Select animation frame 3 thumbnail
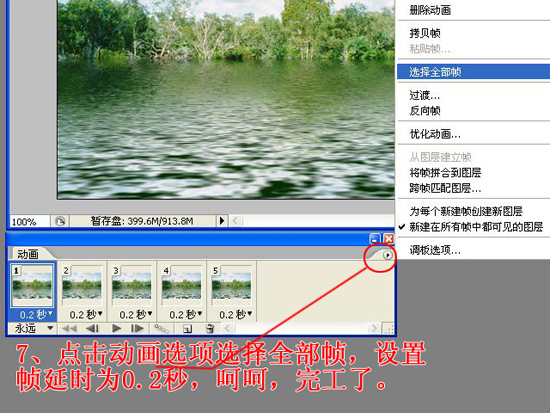Viewport: 550px width, 413px height. click(132, 285)
